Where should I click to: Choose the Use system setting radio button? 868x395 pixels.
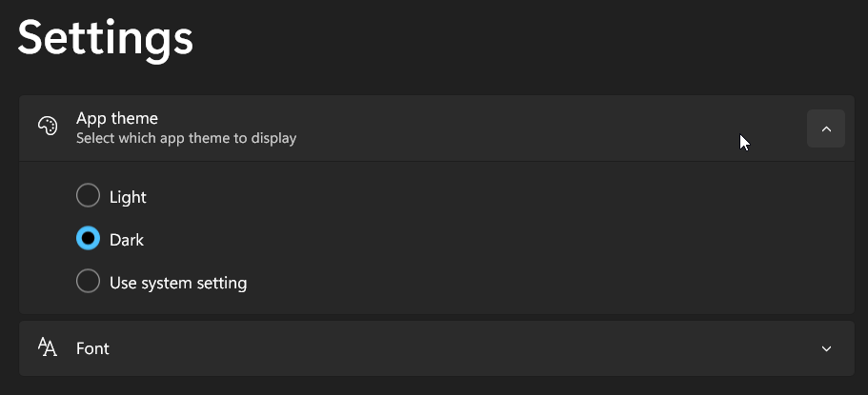point(88,282)
